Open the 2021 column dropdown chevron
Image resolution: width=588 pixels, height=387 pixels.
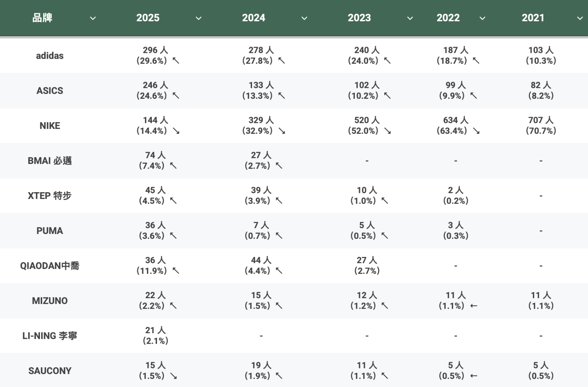(x=580, y=18)
